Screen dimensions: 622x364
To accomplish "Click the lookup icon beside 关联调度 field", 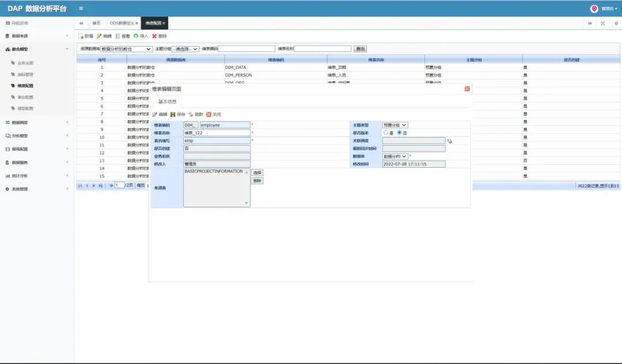I will (449, 141).
